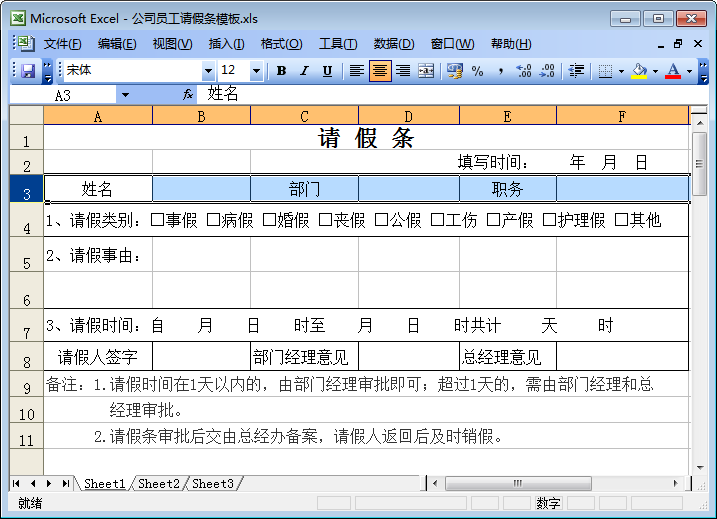Open the 窗口(W) menu
717x519 pixels.
click(x=452, y=44)
